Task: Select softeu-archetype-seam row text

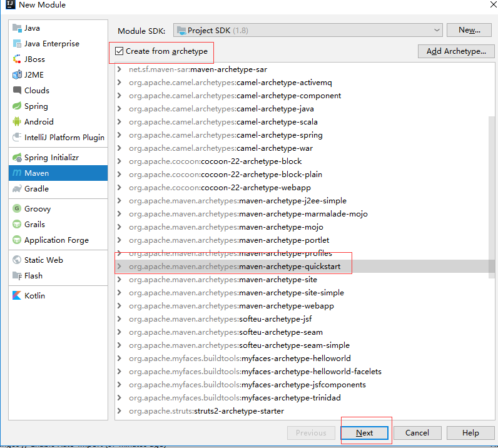Action: 225,332
